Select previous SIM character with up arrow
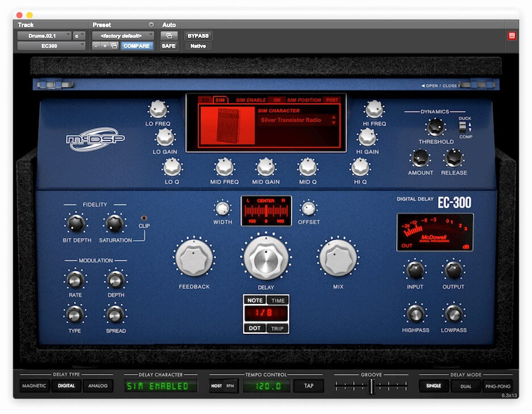 334,117
